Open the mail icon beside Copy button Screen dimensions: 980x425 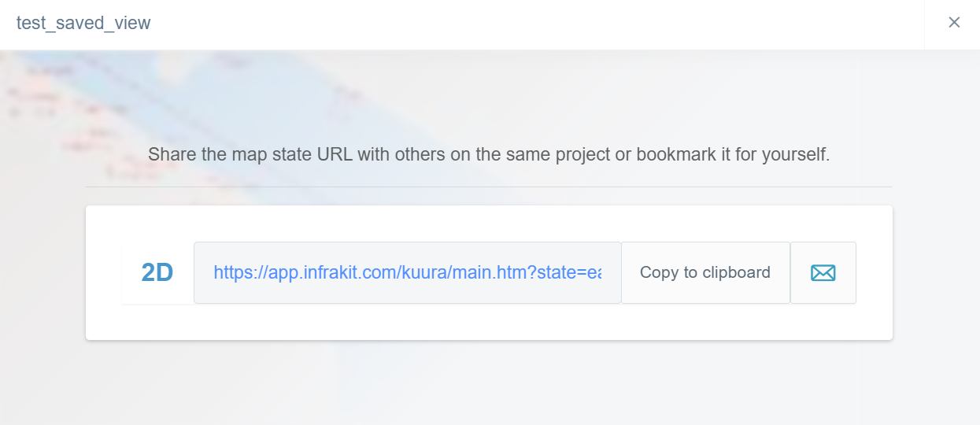pos(823,272)
